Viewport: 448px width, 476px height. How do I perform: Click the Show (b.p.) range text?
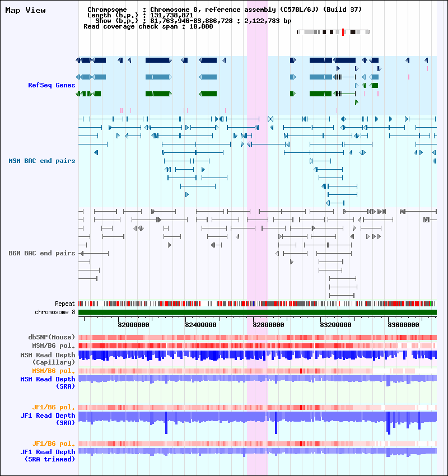(x=193, y=21)
